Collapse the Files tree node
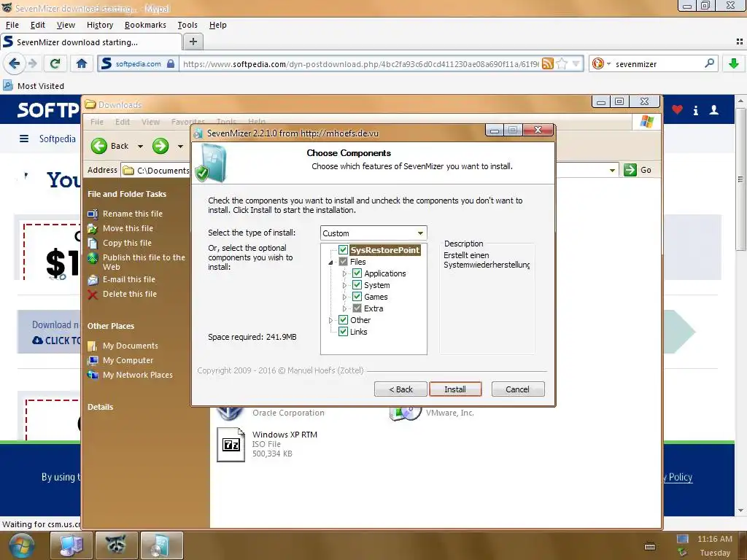This screenshot has width=747, height=560. point(330,262)
